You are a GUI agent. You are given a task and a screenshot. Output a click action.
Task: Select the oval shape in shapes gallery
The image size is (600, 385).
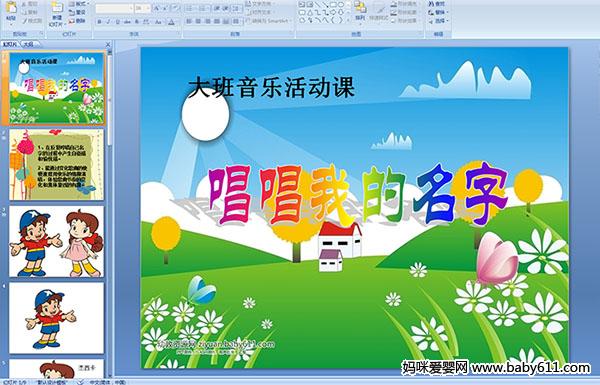341,5
